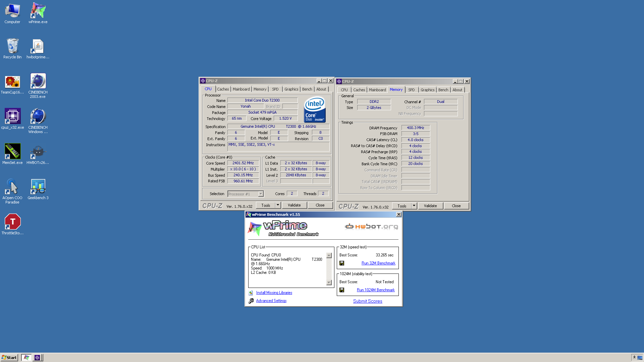
Task: Open SPD tab in left CPU-Z
Action: point(275,89)
